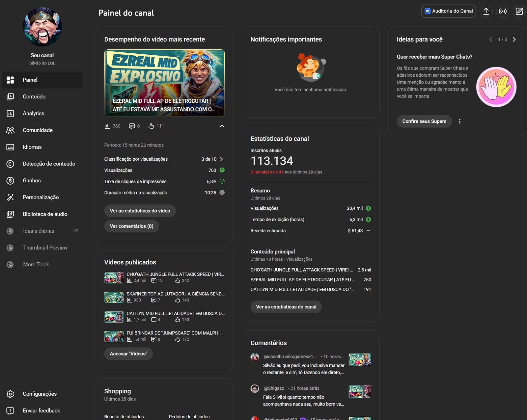Click Ver as estatísticas do vídeo

[x=140, y=211]
